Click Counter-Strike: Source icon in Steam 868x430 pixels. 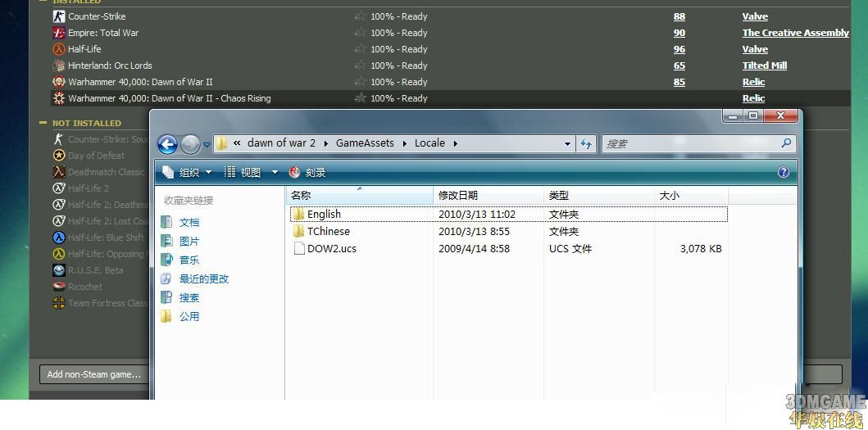59,139
